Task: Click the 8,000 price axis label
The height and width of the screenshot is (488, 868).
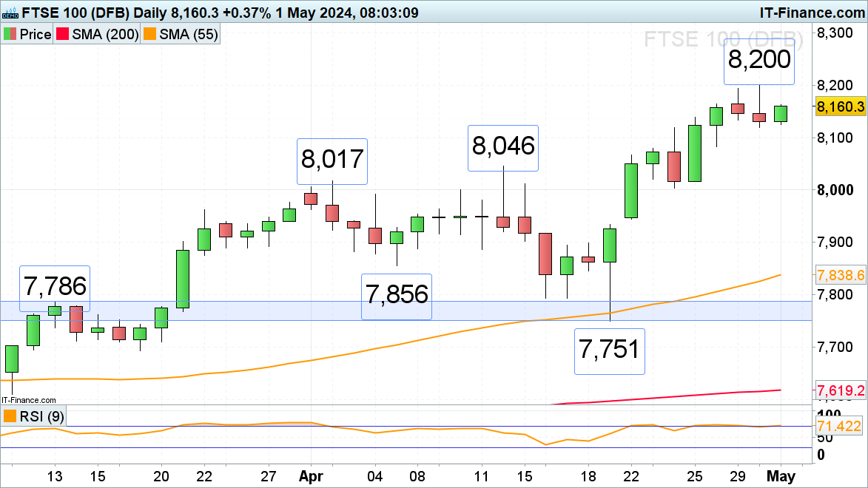Action: 835,190
